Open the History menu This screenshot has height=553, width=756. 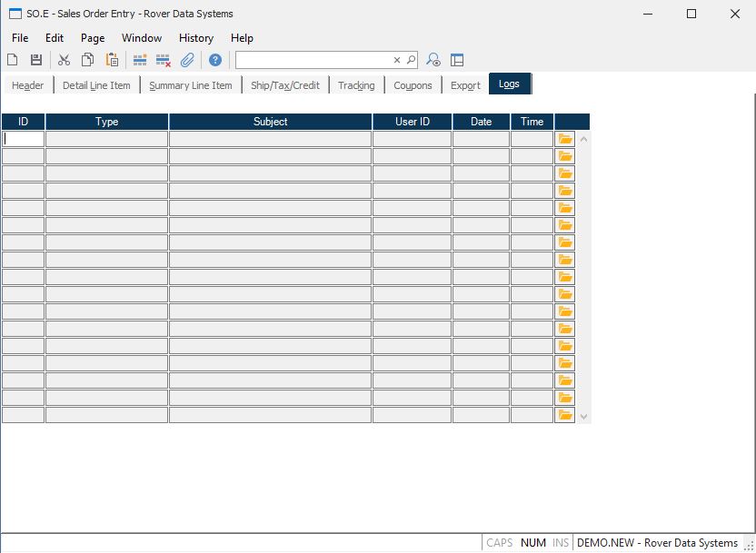pos(196,38)
